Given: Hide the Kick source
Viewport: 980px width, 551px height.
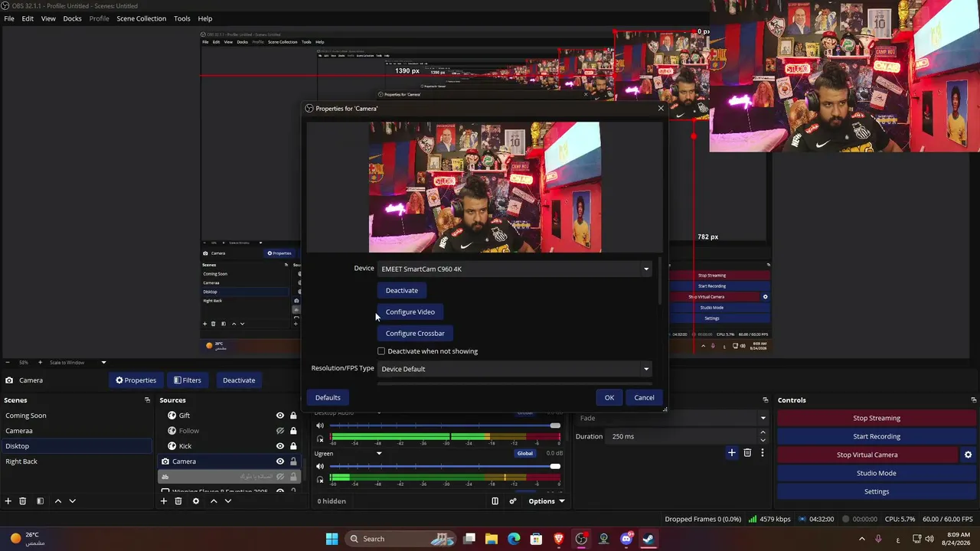Looking at the screenshot, I should (280, 446).
